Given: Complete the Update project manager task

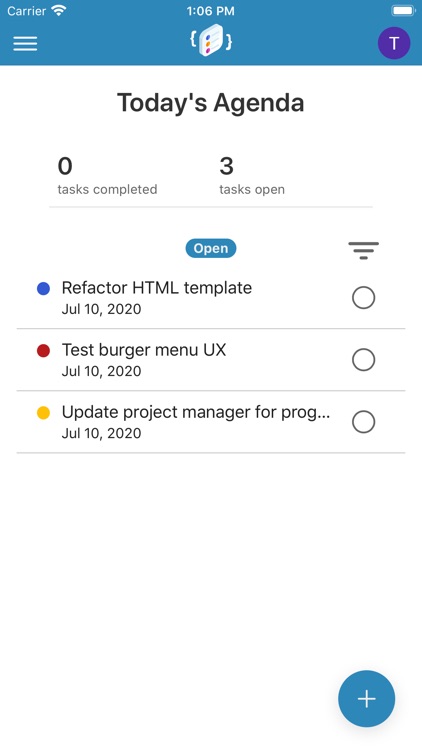Looking at the screenshot, I should 364,422.
